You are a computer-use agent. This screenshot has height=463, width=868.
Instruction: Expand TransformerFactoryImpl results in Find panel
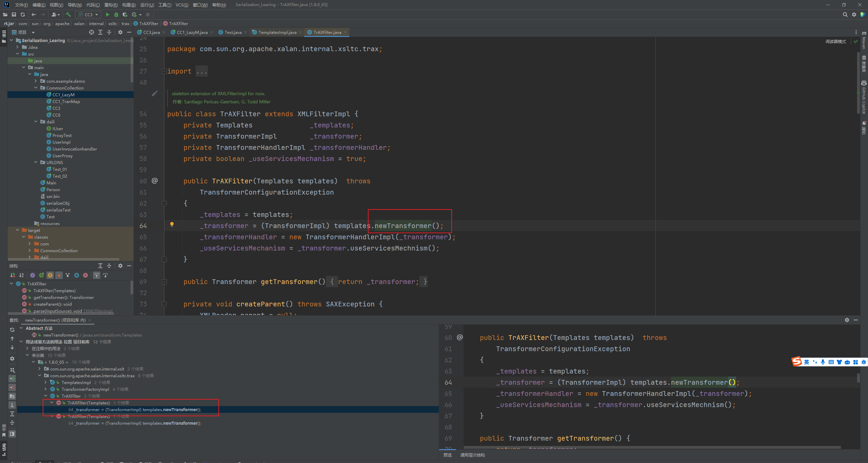pos(46,389)
